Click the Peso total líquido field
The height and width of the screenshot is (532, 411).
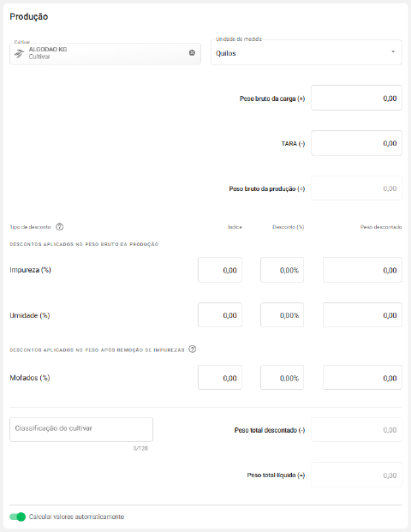(x=356, y=475)
